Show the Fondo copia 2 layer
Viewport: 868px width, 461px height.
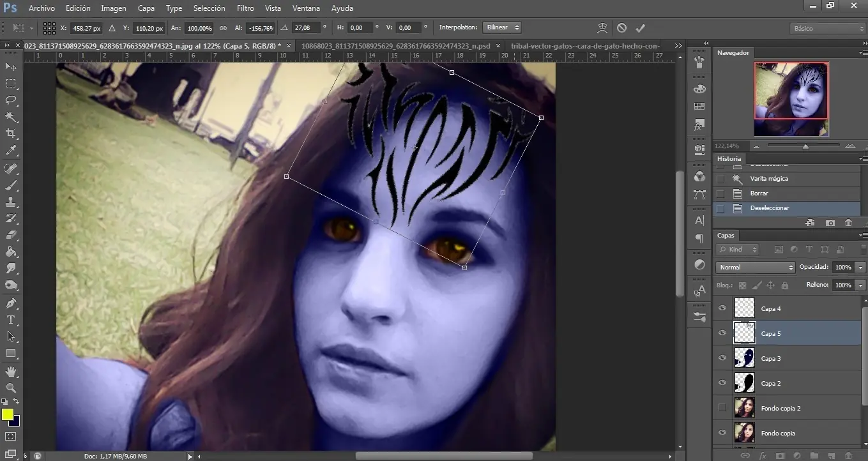click(x=722, y=408)
